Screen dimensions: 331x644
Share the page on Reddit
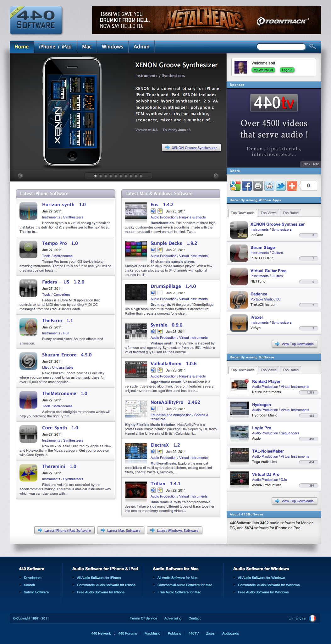click(x=269, y=186)
